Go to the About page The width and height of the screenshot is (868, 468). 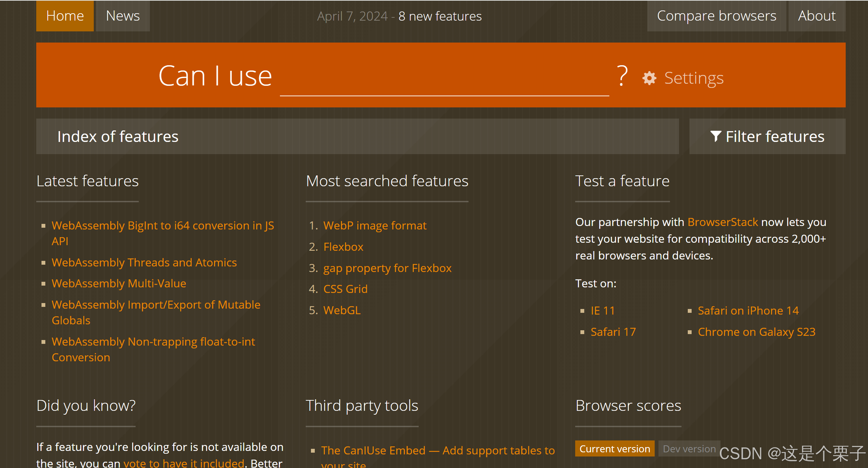click(x=816, y=16)
